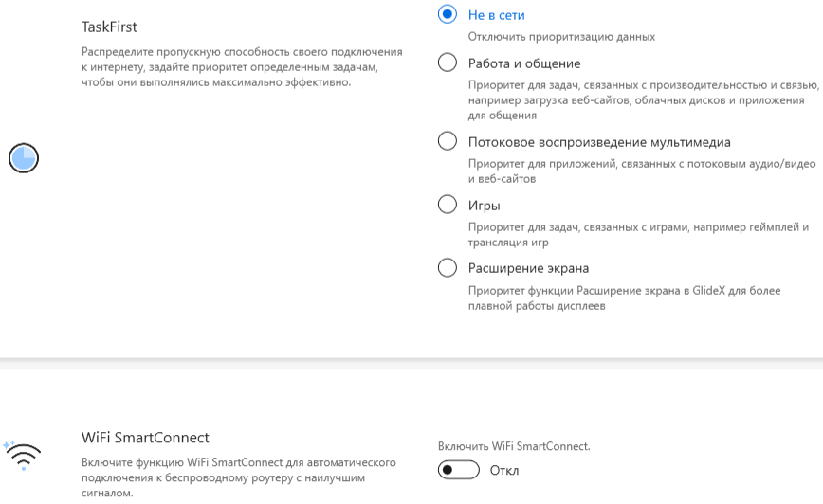Click "Отключить приоритизацию данных" description text
Screen dimensions: 823x504
click(561, 37)
